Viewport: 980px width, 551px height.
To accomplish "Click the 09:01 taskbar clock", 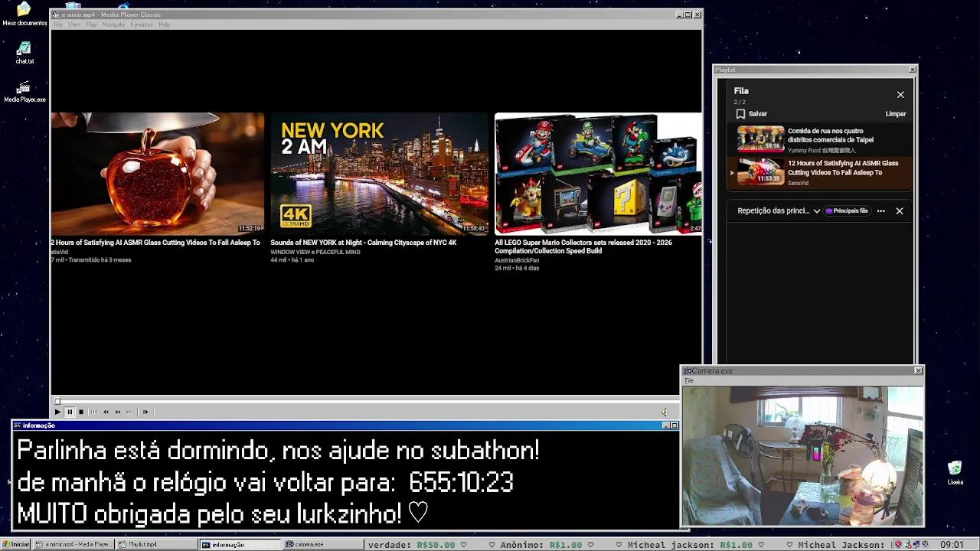I will pos(952,545).
